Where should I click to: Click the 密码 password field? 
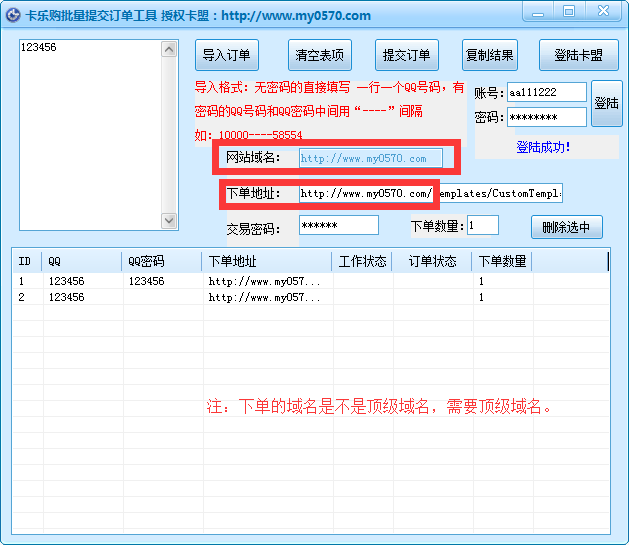(546, 117)
